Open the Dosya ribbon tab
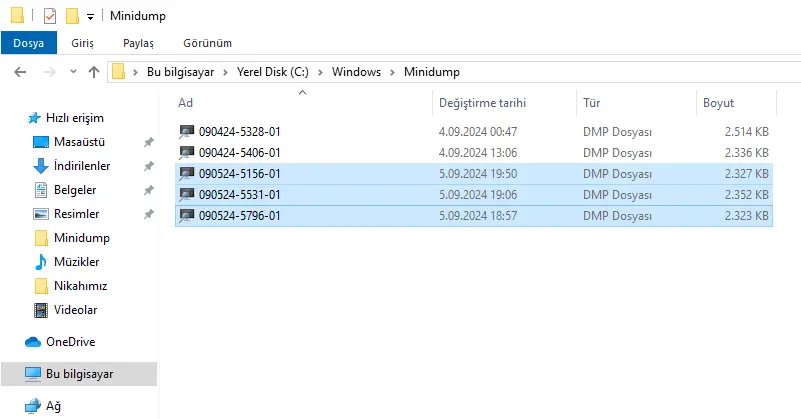 click(29, 43)
